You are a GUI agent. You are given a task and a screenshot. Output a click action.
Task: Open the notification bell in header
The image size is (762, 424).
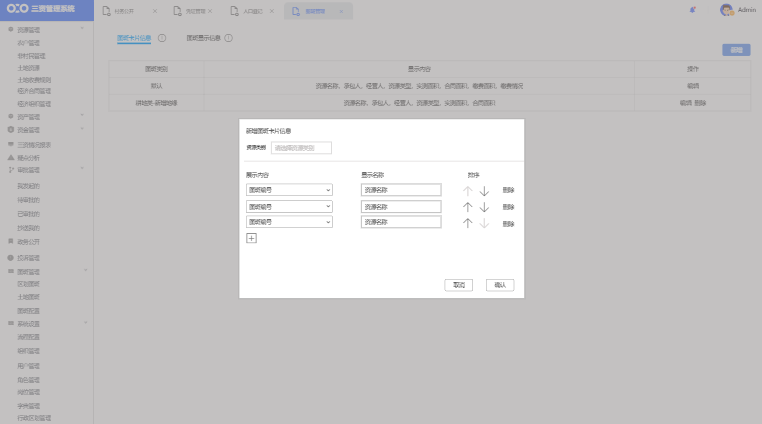coord(693,10)
